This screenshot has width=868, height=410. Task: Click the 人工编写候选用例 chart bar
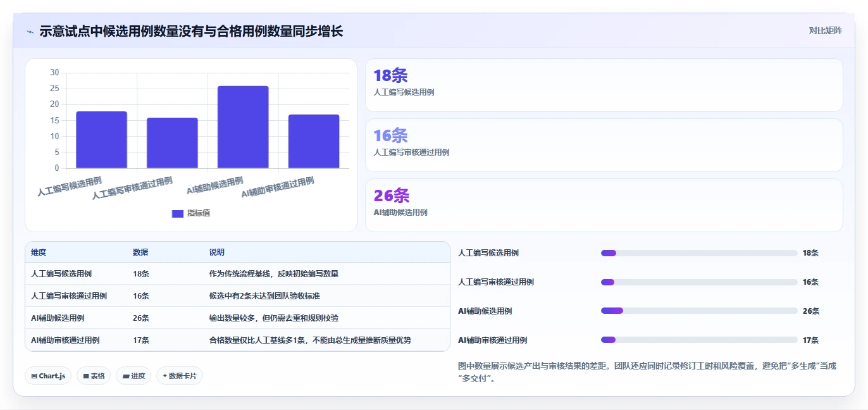[101, 140]
